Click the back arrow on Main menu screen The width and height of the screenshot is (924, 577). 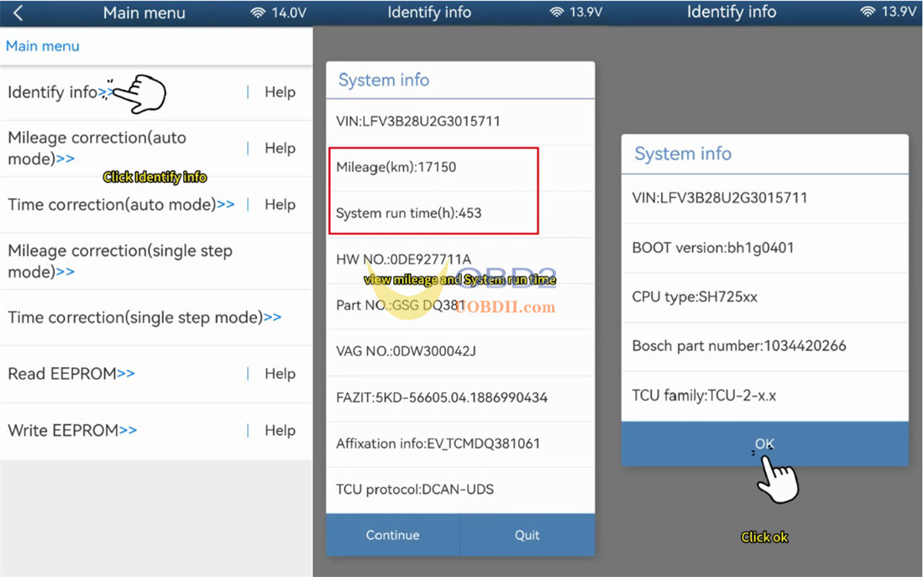(18, 13)
